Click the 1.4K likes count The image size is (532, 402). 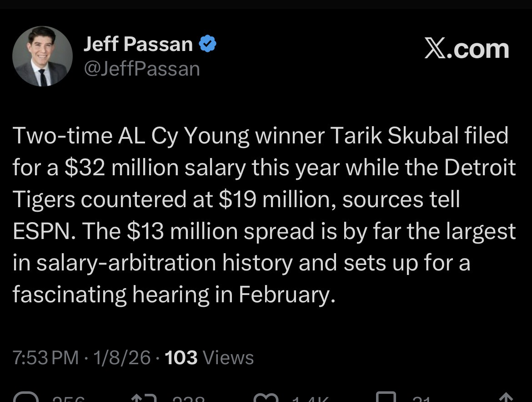(x=310, y=399)
